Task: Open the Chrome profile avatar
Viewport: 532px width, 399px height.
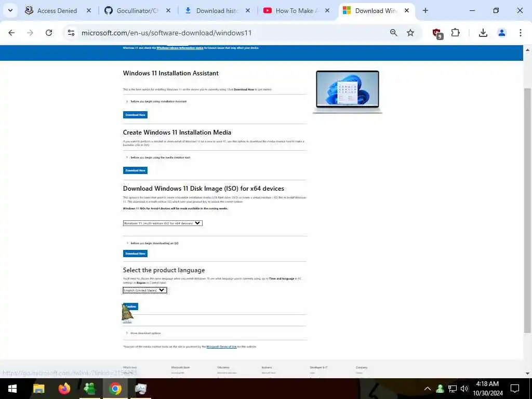Action: click(x=502, y=33)
